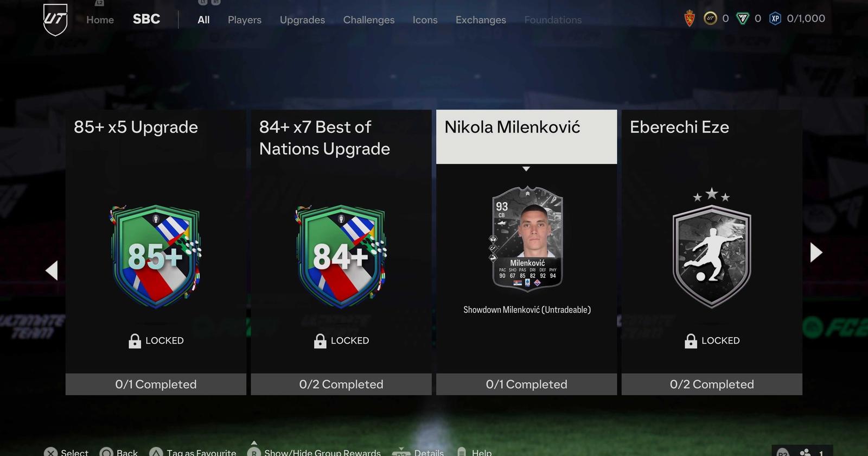Image resolution: width=868 pixels, height=456 pixels.
Task: Switch to the Players tab
Action: pos(245,20)
